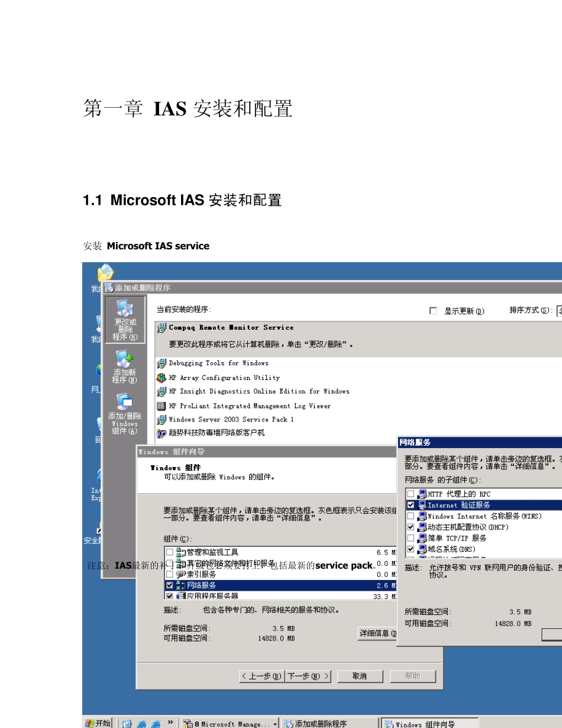Click the 上一步 back button
This screenshot has height=728, width=562.
[x=261, y=676]
